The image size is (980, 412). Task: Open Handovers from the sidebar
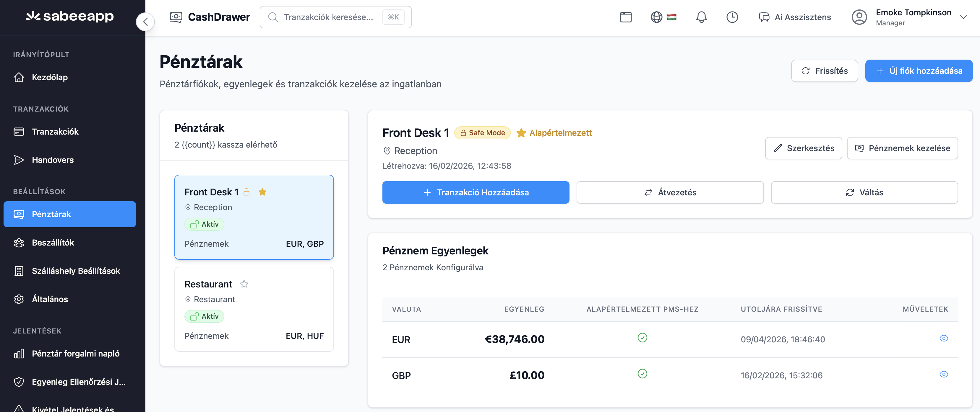click(x=53, y=160)
